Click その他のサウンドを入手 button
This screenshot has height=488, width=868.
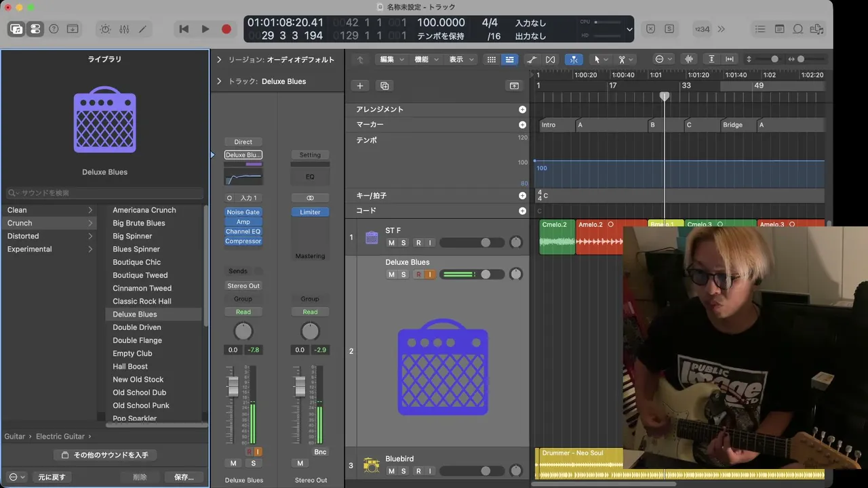[104, 455]
